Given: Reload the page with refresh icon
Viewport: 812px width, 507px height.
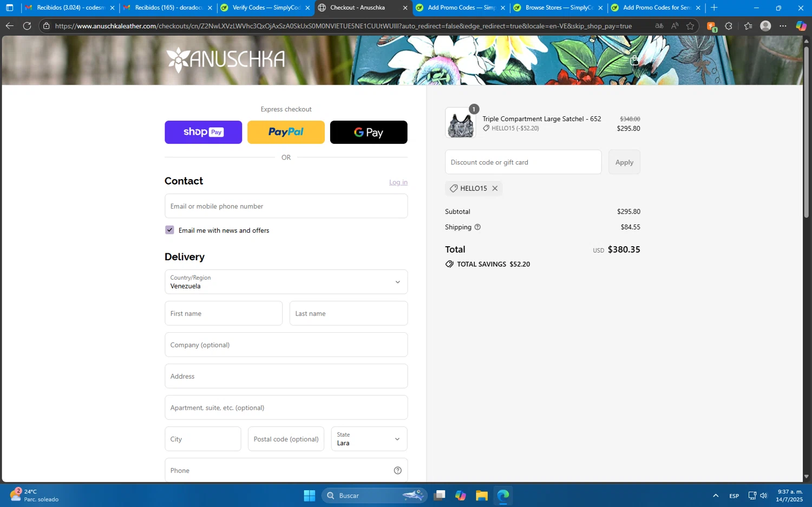Looking at the screenshot, I should pos(27,26).
